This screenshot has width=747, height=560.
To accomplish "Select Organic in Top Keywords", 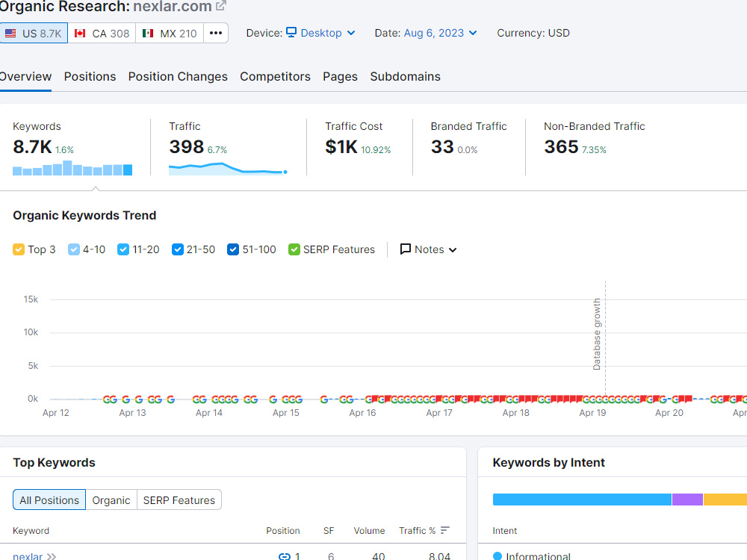I will click(x=111, y=500).
